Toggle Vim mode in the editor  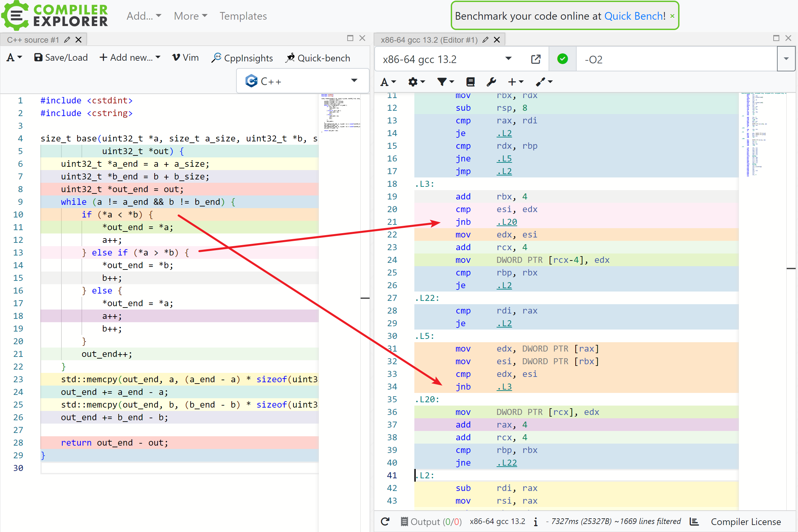(185, 58)
